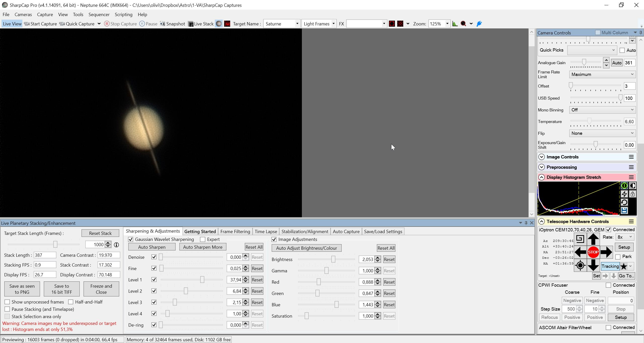Click the Brightness slider handle

(x=333, y=259)
